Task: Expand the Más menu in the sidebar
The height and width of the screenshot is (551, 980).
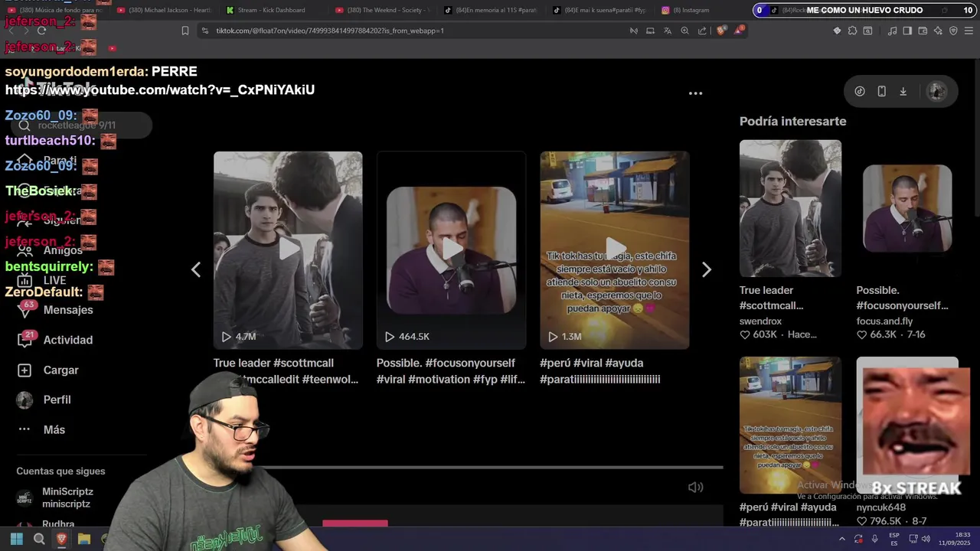Action: tap(54, 429)
